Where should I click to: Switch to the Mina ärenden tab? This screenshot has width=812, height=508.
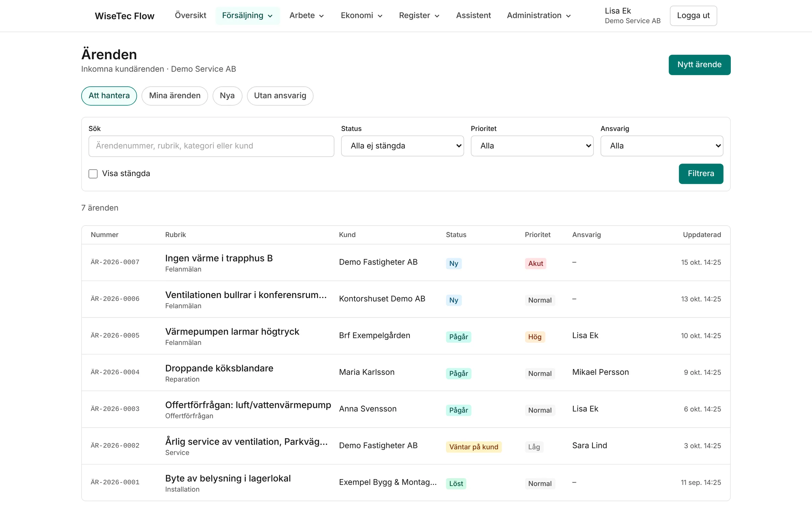point(175,96)
